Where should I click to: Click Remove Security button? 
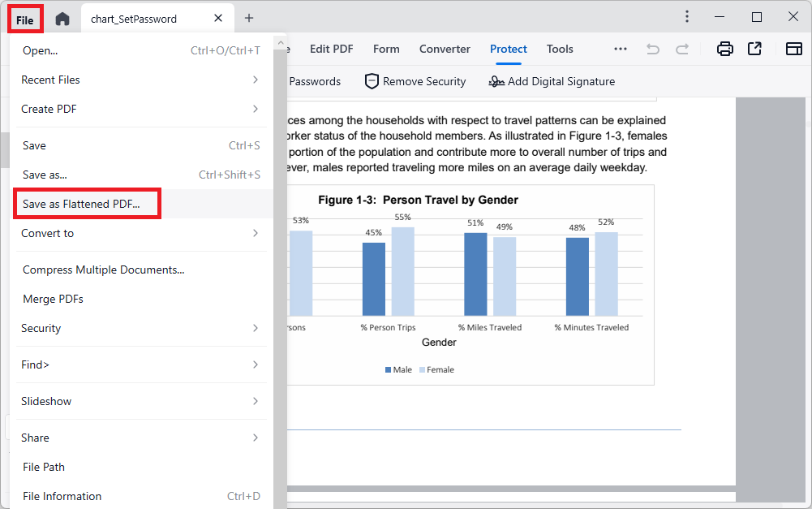[415, 81]
